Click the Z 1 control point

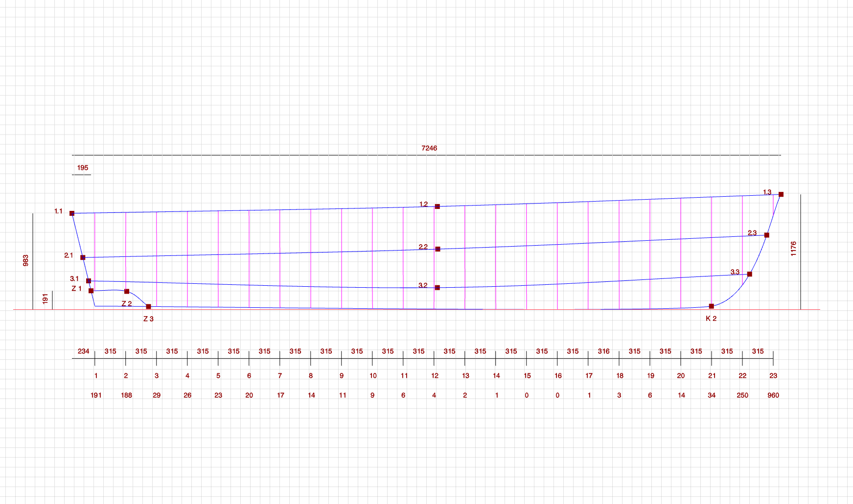(91, 291)
